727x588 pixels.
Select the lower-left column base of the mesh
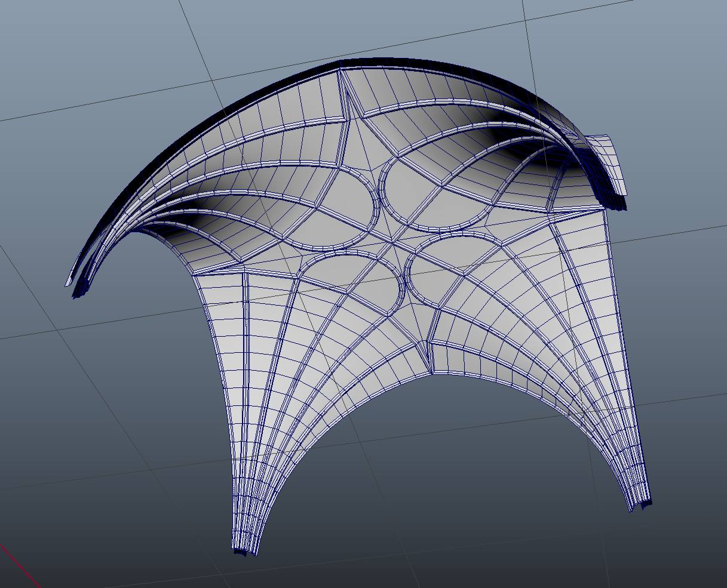tap(244, 550)
